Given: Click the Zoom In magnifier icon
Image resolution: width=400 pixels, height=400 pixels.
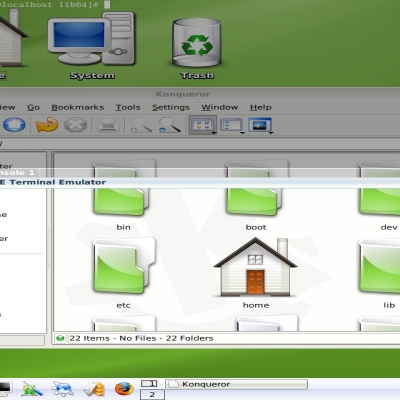Looking at the screenshot, I should [141, 126].
